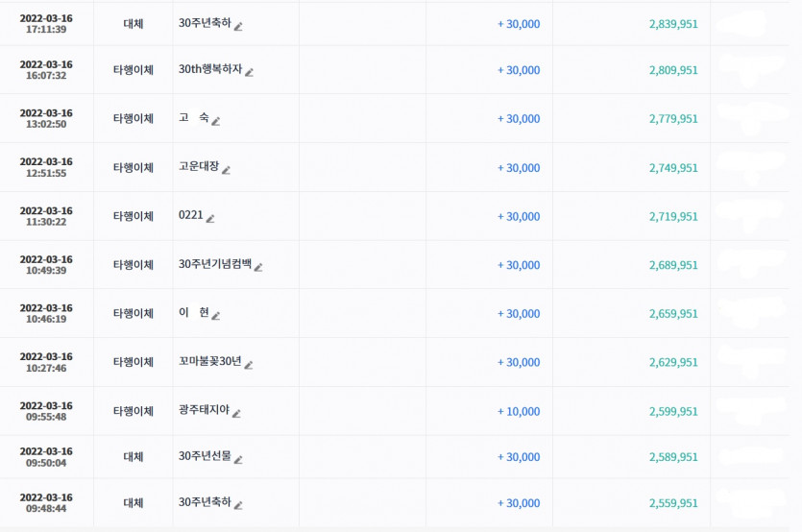Click memo text 30주년기념컴백
Image resolution: width=802 pixels, height=532 pixels.
[215, 264]
